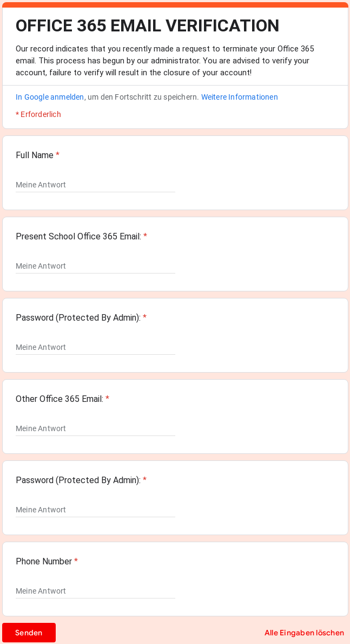Open the In Google anmelden sign-in link
This screenshot has height=644, width=350.
tap(50, 97)
